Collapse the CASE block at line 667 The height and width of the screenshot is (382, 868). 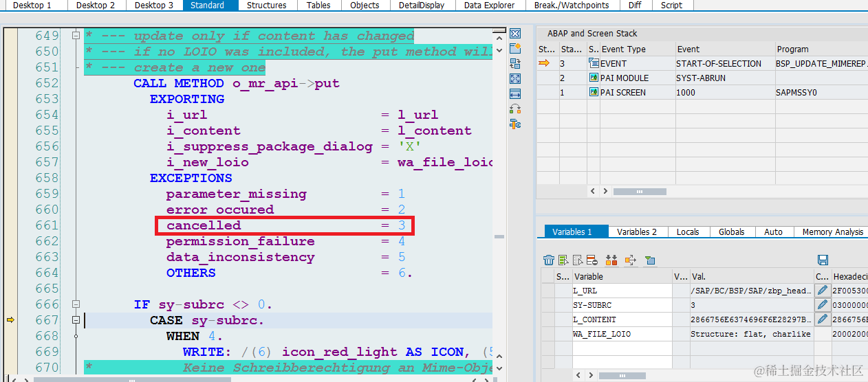[76, 320]
